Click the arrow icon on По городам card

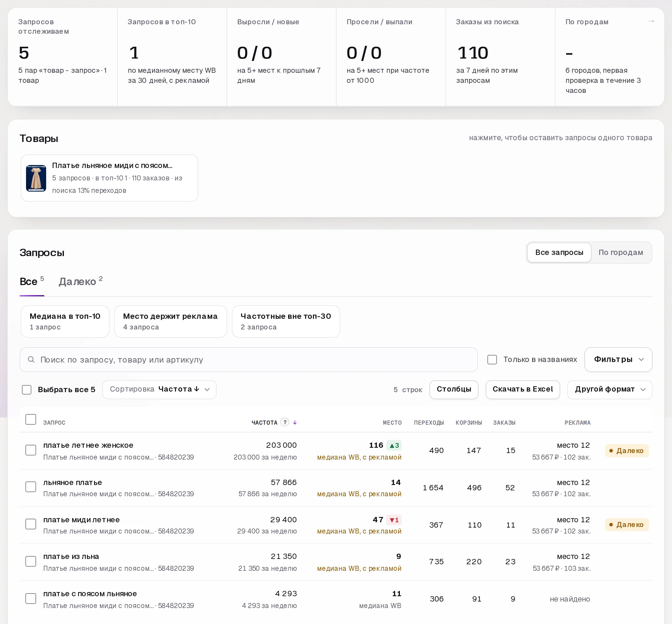[x=651, y=21]
